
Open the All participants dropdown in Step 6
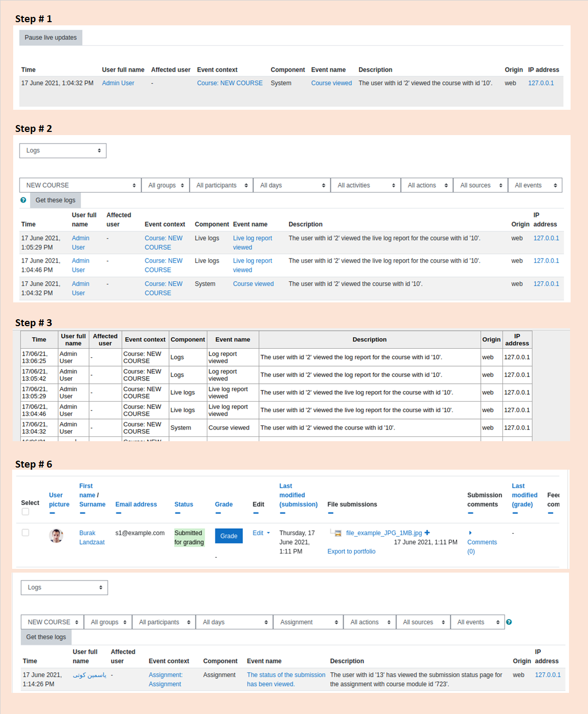point(164,622)
